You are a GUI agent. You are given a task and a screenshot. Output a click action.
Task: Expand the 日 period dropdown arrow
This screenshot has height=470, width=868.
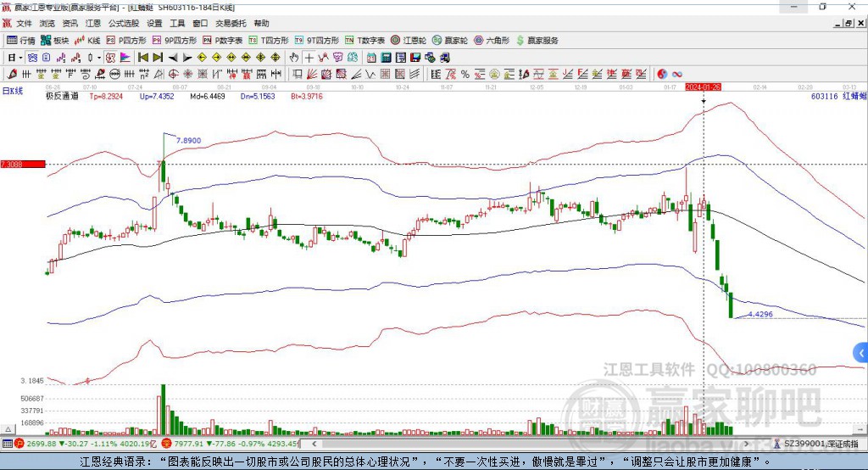tap(20, 58)
